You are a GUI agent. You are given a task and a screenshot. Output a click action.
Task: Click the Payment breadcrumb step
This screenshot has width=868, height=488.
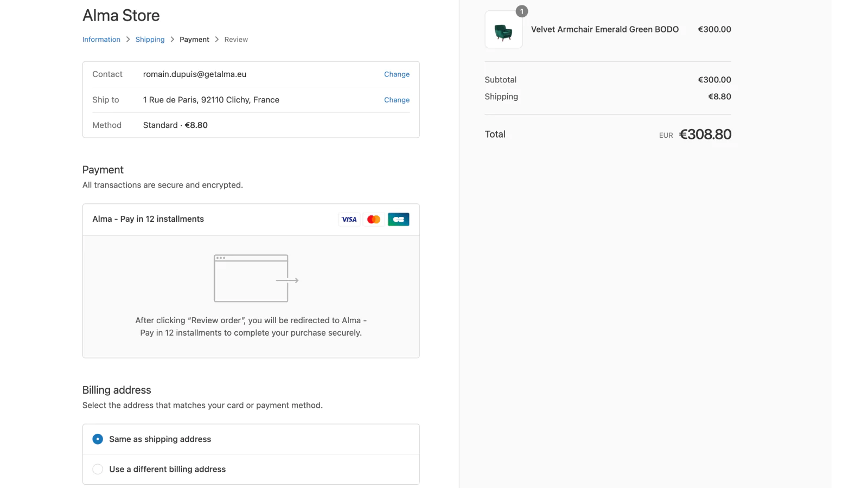194,40
